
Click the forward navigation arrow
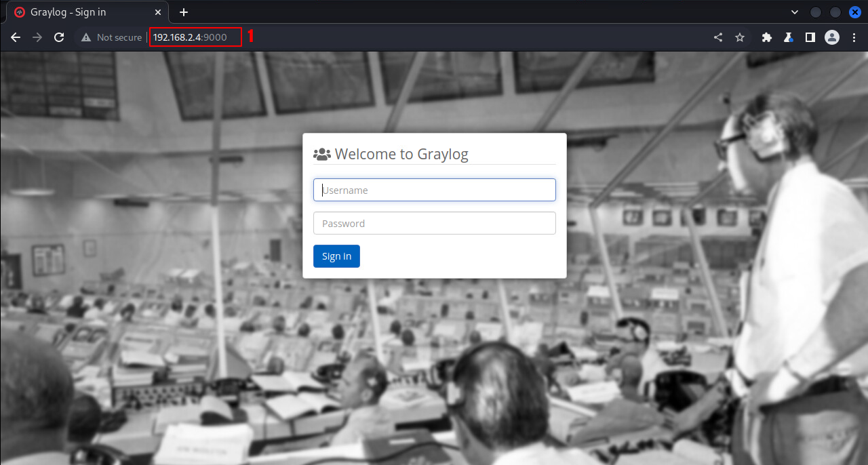coord(37,37)
